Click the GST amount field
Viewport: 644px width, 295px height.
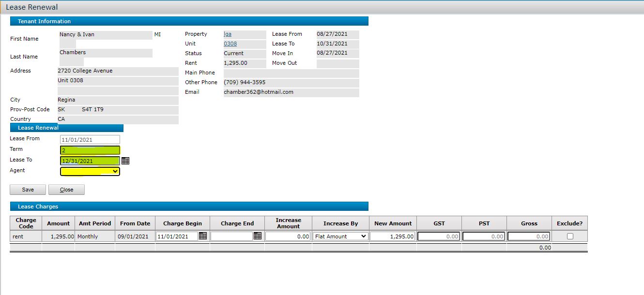[439, 236]
